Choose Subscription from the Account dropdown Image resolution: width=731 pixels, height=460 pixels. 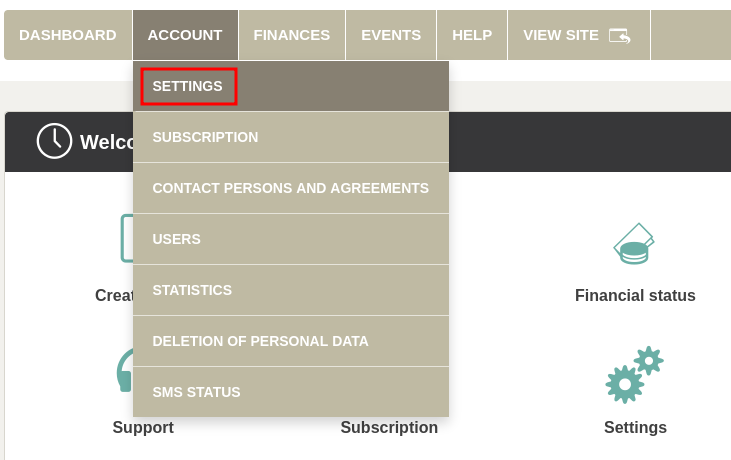click(205, 137)
